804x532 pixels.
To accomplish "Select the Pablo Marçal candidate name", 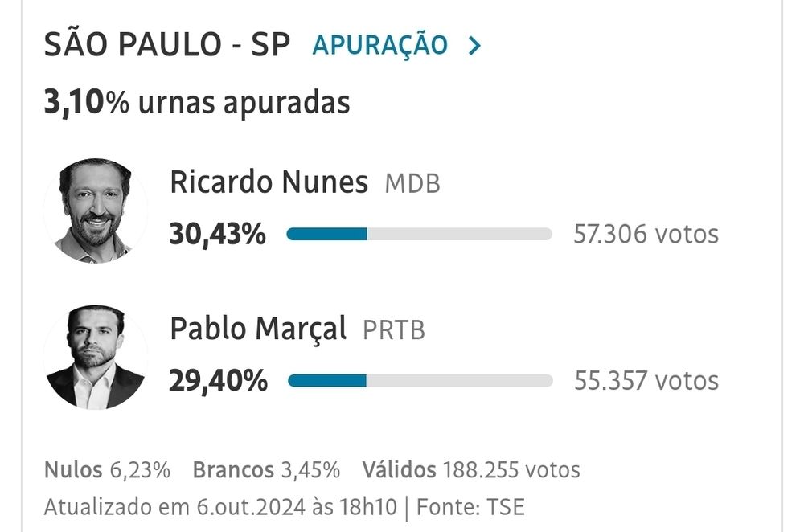I will coord(258,329).
